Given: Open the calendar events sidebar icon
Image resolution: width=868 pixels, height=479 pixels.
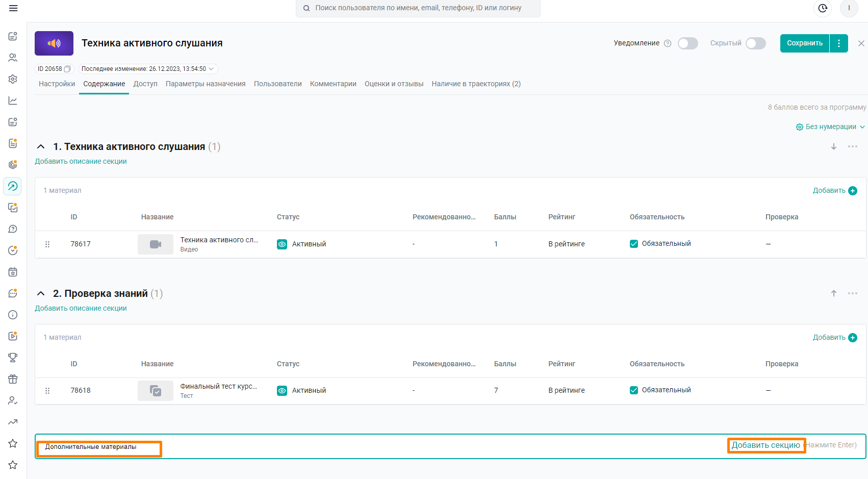Looking at the screenshot, I should pyautogui.click(x=13, y=272).
